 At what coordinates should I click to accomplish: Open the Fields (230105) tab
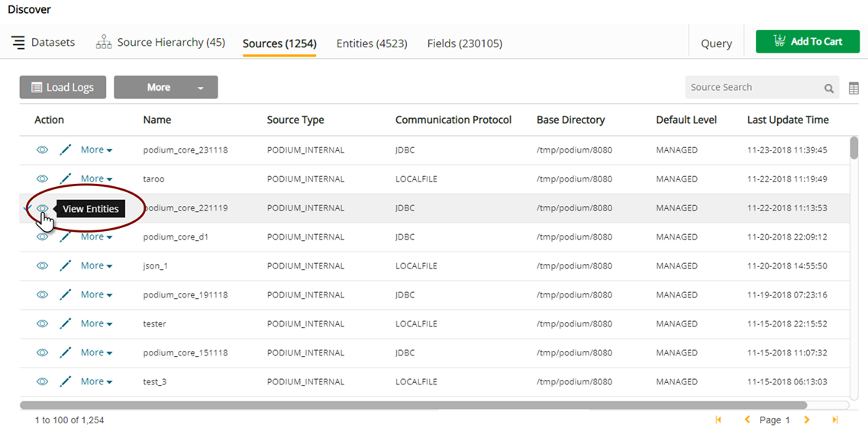click(x=464, y=43)
